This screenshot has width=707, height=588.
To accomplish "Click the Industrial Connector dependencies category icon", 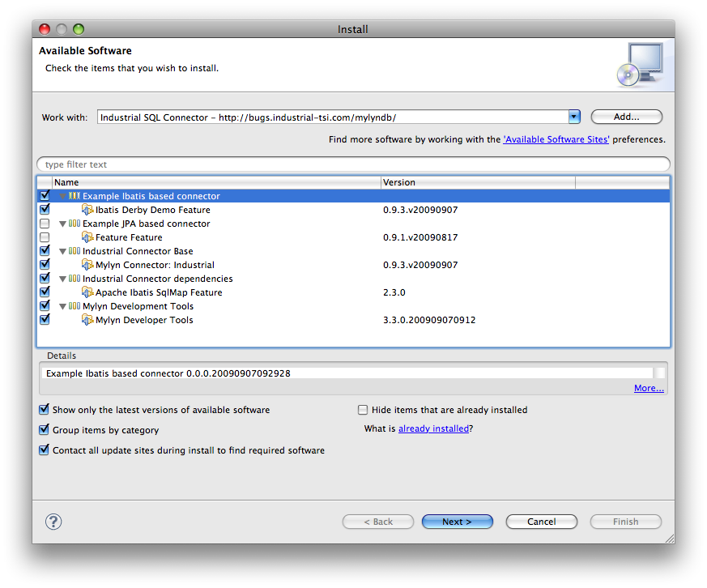I will coord(75,279).
